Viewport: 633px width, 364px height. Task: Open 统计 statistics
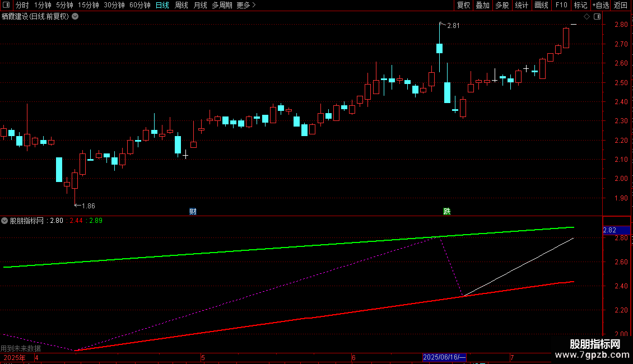pyautogui.click(x=521, y=5)
